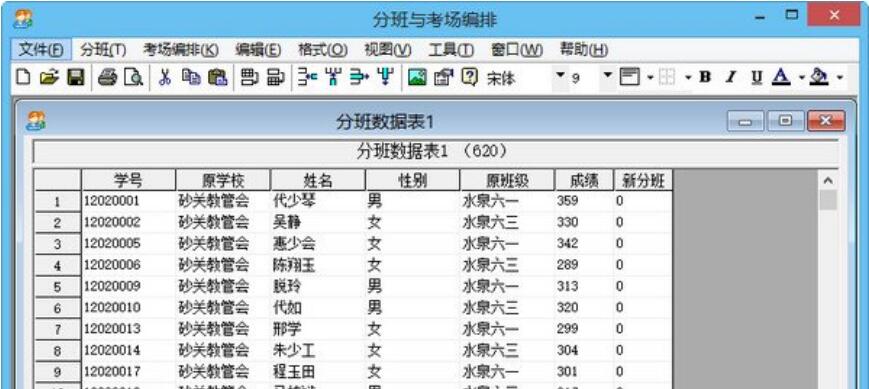This screenshot has height=389, width=869.
Task: Apply the fill color paint bucket
Action: [x=819, y=78]
